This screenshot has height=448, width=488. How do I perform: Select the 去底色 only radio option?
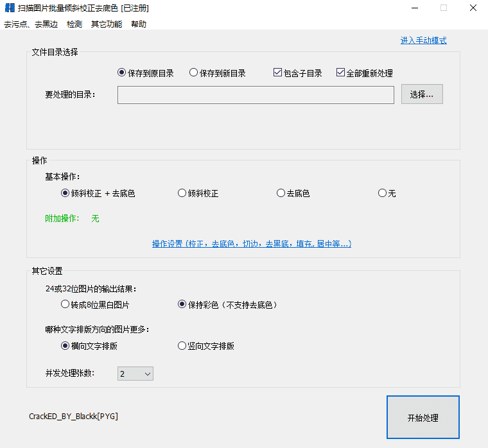click(281, 193)
